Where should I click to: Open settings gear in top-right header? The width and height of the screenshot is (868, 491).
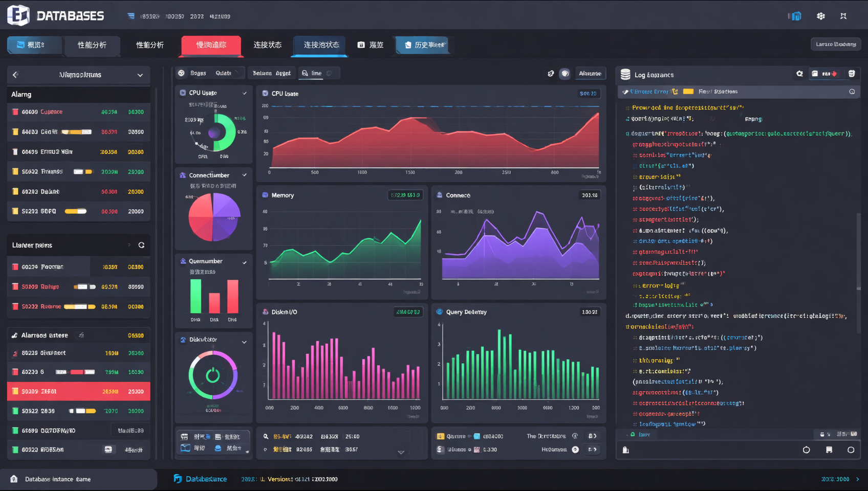(x=821, y=16)
